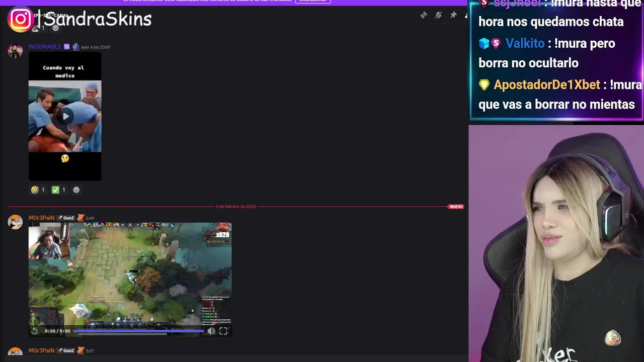Click the second role badge after INDOMABLE
644x362 pixels.
[x=75, y=47]
